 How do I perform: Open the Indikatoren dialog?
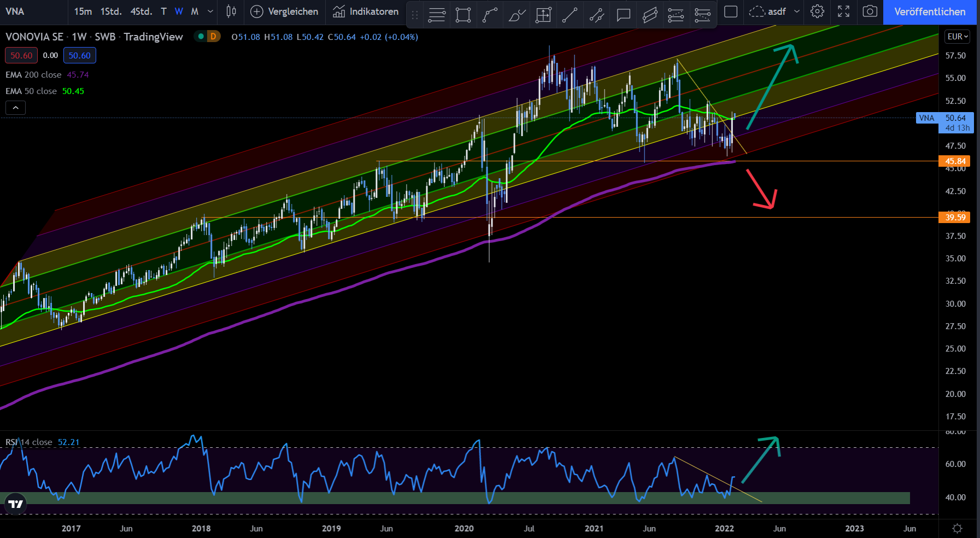(x=366, y=11)
